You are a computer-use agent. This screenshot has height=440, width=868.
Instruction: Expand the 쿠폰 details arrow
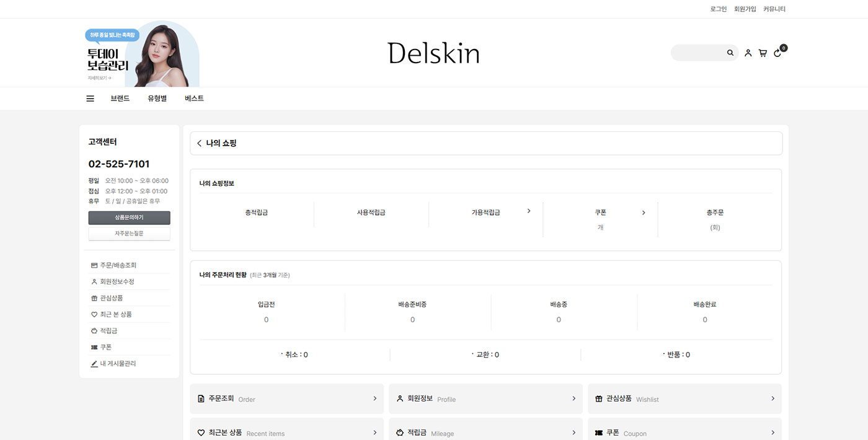coord(644,213)
